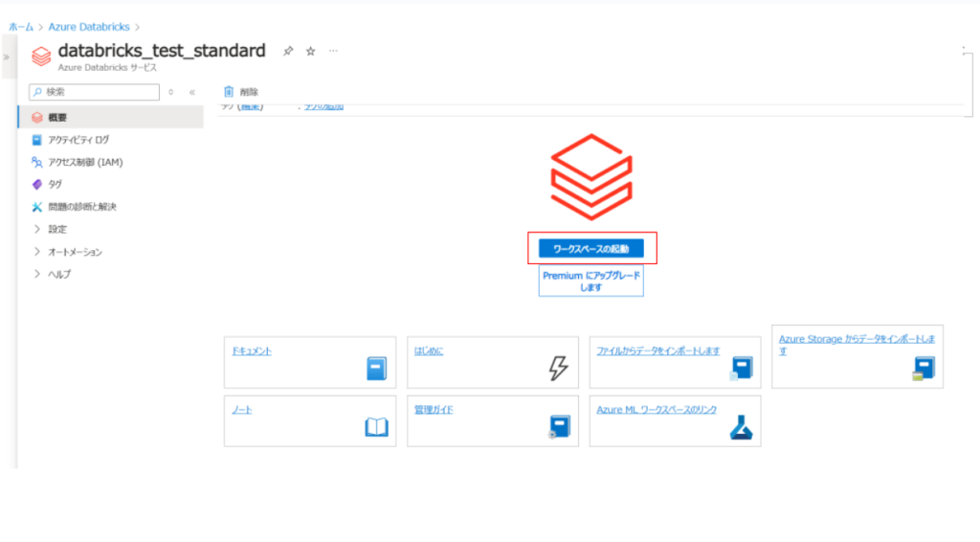Viewport: 980px width, 542px height.
Task: Expand the ヘルプ section
Action: click(x=37, y=274)
